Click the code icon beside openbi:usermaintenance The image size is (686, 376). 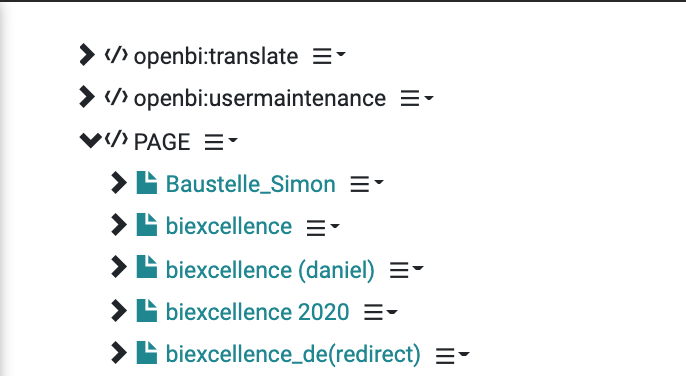click(x=116, y=97)
